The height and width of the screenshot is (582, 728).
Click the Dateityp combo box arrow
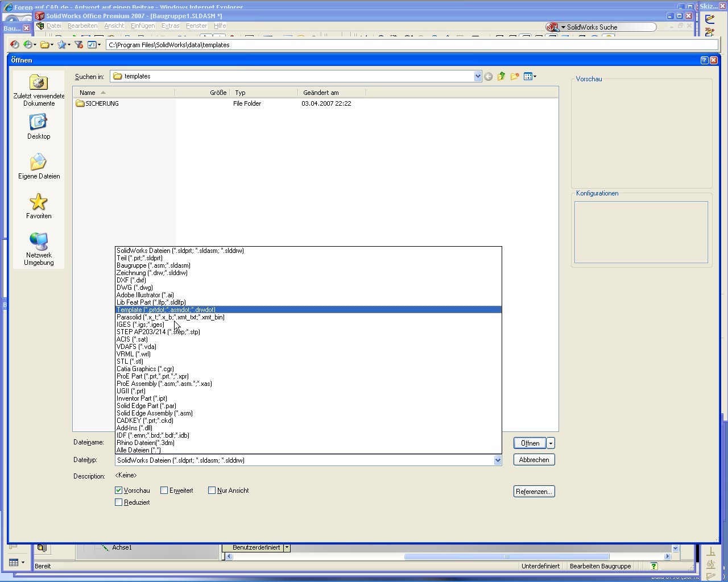pyautogui.click(x=498, y=460)
